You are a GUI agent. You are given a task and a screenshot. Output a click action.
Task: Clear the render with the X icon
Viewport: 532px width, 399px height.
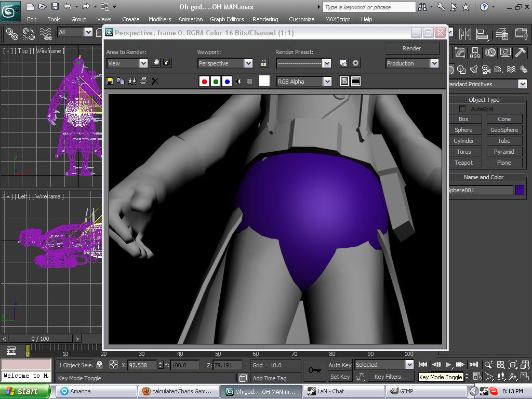(155, 81)
